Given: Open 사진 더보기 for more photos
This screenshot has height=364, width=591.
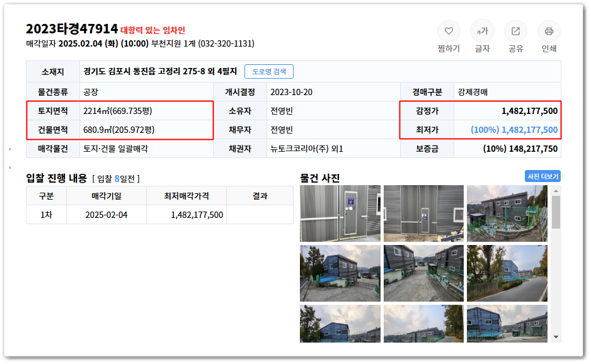Looking at the screenshot, I should [542, 176].
